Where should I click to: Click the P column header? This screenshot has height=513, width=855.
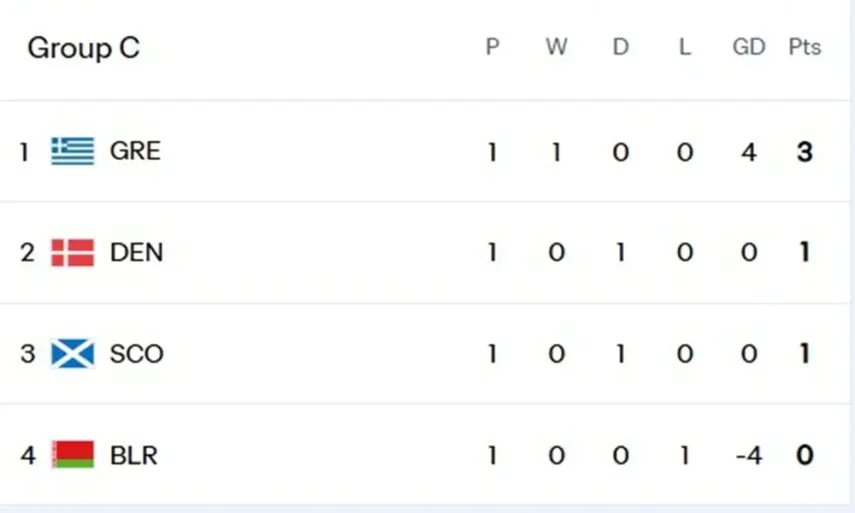[492, 47]
